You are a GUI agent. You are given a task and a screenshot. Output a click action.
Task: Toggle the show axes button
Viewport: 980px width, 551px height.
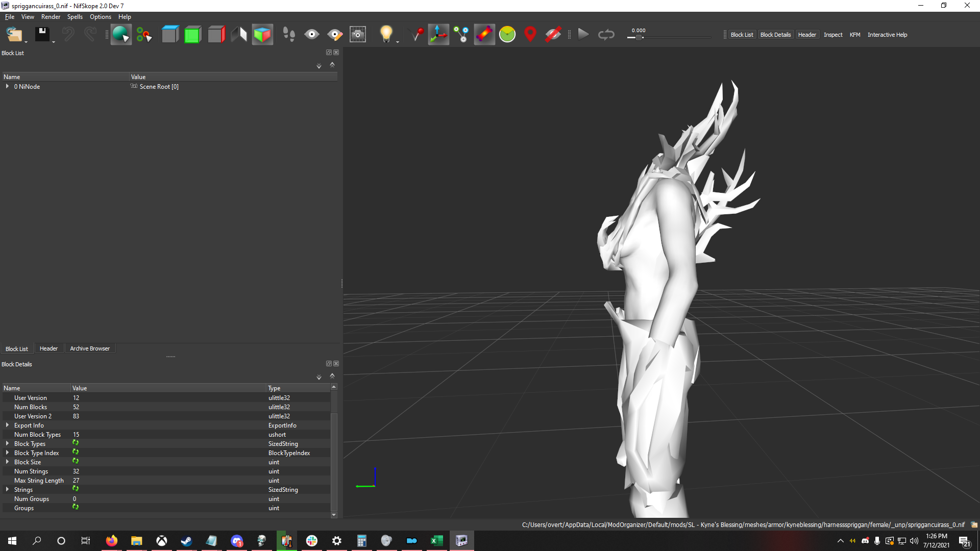coord(438,35)
